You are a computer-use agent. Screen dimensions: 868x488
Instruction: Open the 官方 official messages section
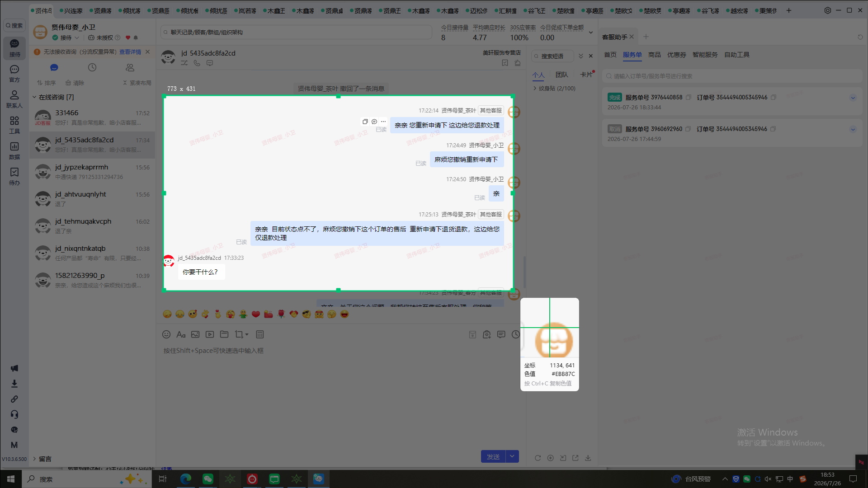click(14, 74)
